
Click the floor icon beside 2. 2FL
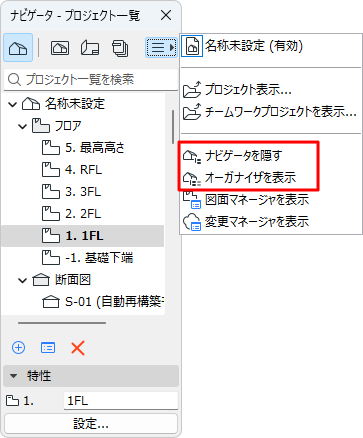point(51,214)
